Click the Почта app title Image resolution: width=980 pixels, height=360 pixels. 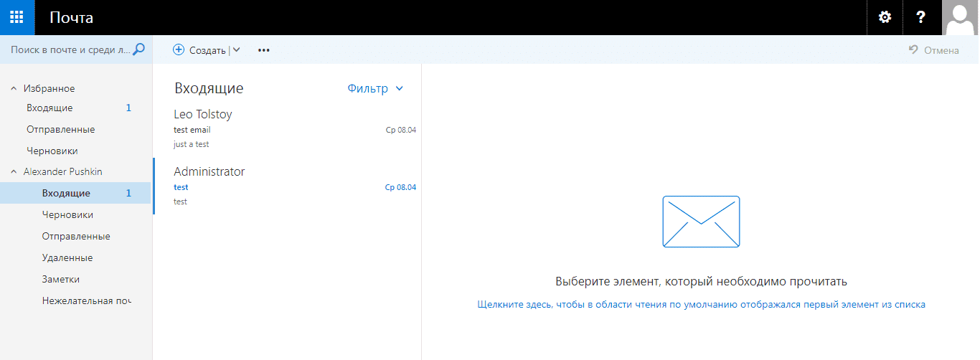pyautogui.click(x=71, y=17)
